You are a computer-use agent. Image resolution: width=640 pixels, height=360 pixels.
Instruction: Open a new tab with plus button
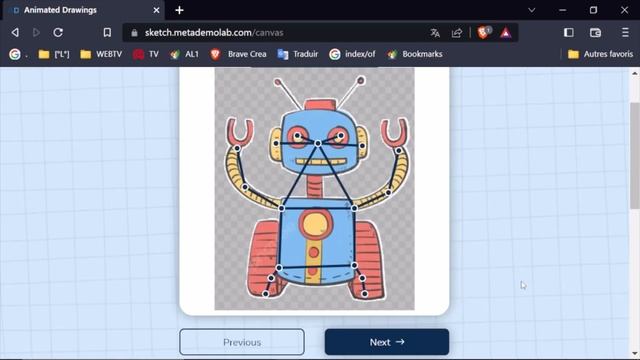coord(180,10)
